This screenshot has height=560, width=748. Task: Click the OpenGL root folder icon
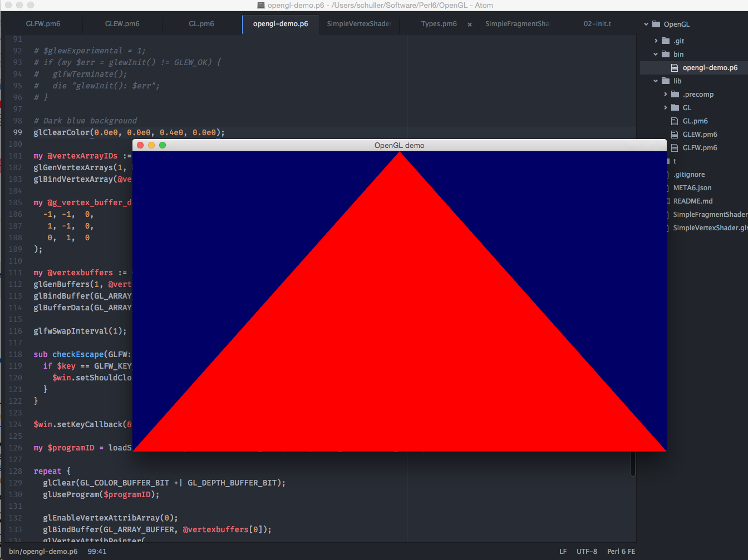click(656, 24)
